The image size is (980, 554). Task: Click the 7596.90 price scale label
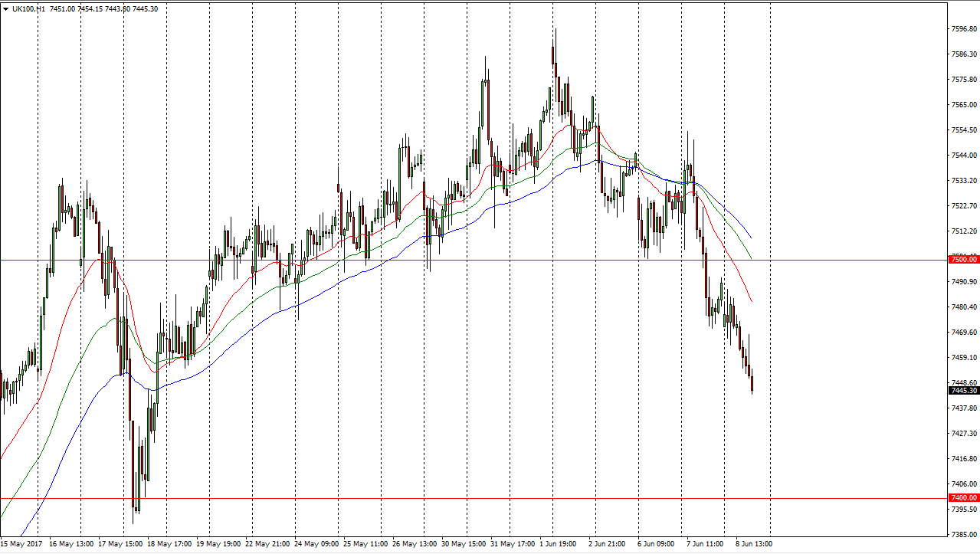pyautogui.click(x=963, y=29)
